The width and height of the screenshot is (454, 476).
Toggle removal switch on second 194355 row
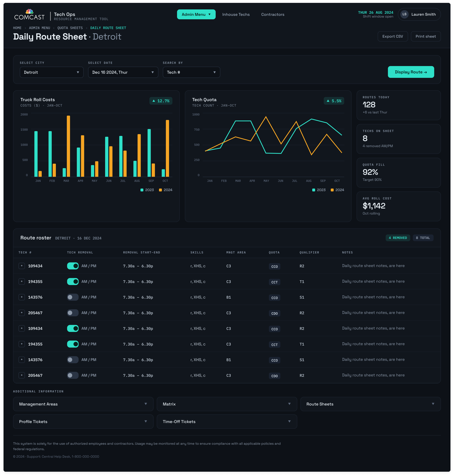(73, 344)
